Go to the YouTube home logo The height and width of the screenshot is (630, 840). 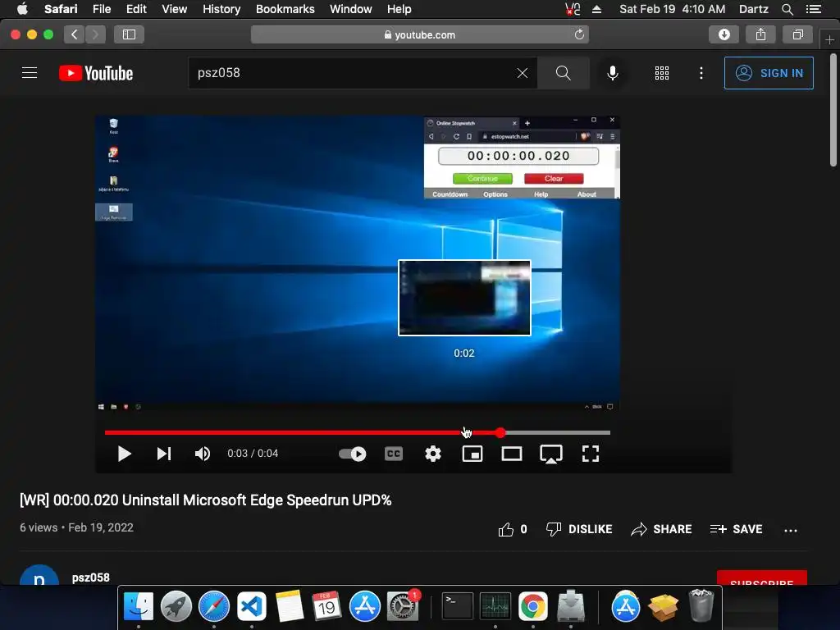click(x=96, y=73)
